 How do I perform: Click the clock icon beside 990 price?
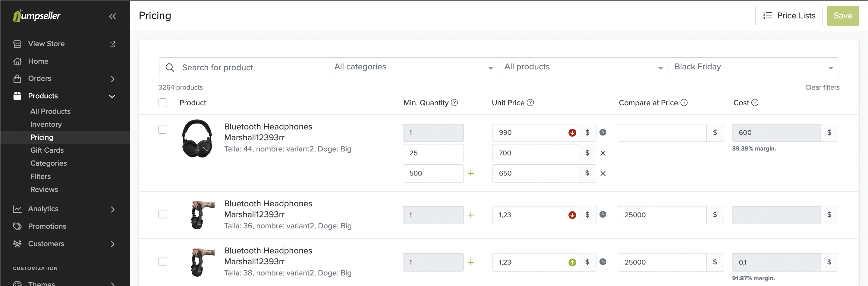click(603, 132)
